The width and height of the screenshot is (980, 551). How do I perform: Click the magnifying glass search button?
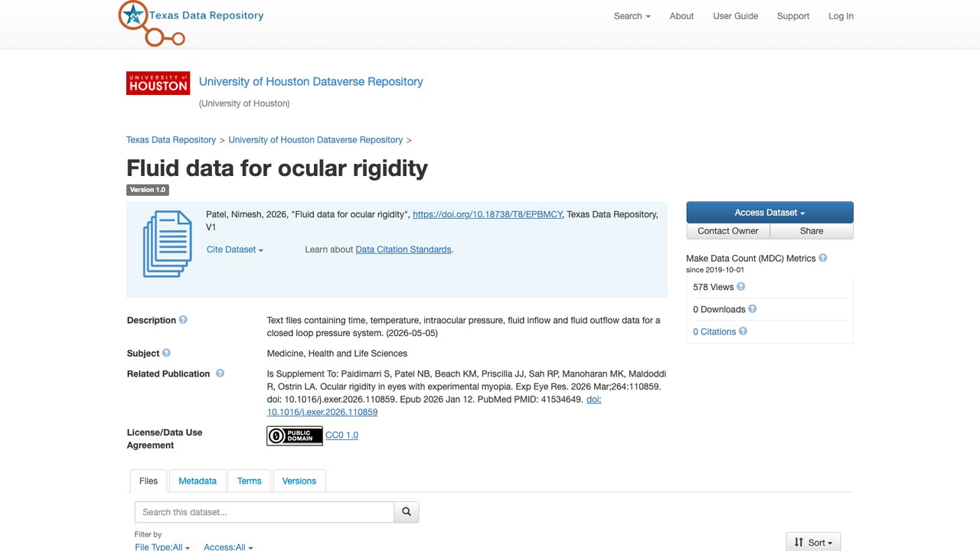tap(407, 512)
